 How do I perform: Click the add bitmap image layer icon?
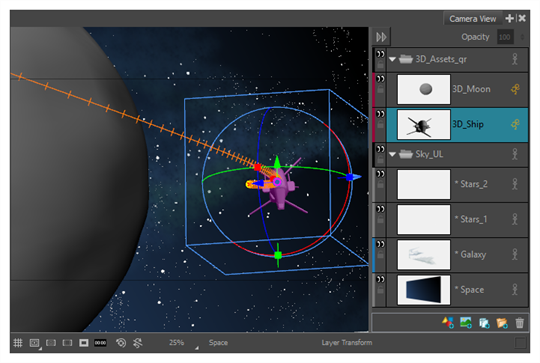click(466, 323)
